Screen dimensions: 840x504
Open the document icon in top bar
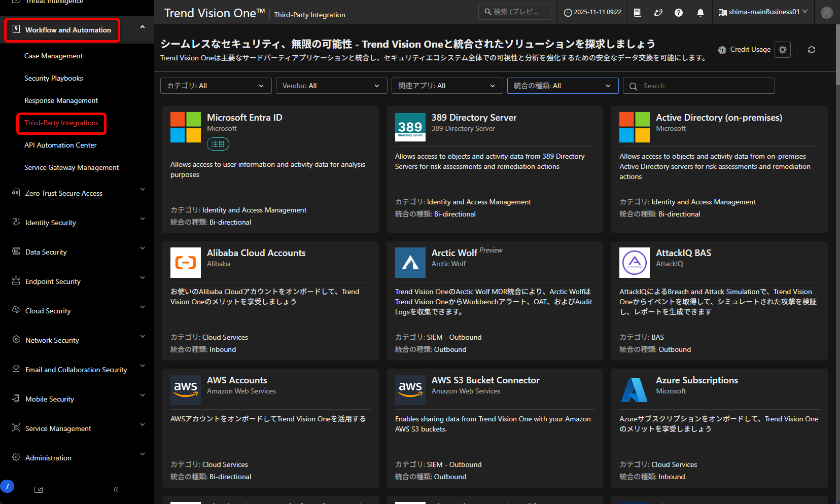tap(638, 13)
